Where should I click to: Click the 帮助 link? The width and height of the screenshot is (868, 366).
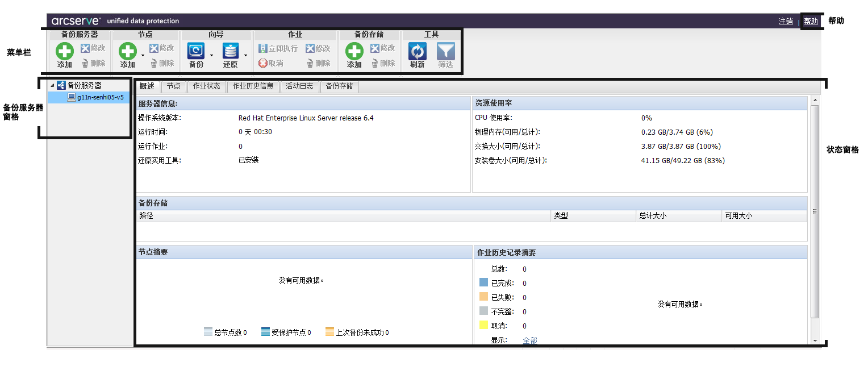811,20
